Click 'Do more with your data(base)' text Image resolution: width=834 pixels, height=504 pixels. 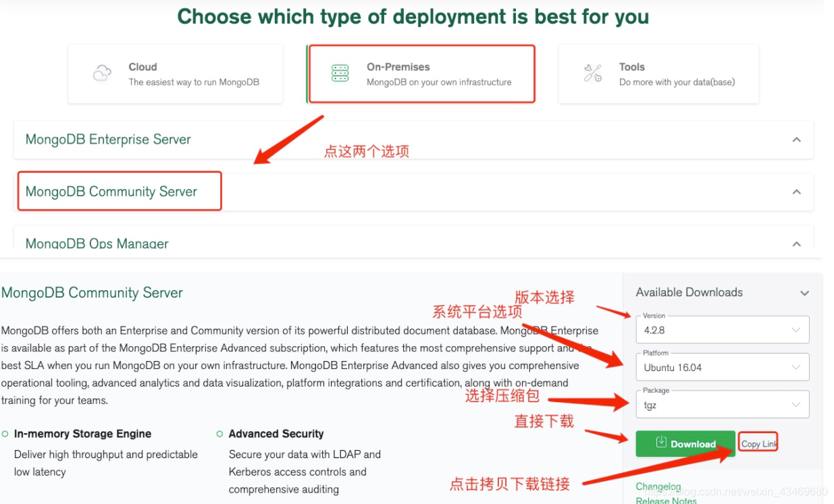[x=677, y=82]
